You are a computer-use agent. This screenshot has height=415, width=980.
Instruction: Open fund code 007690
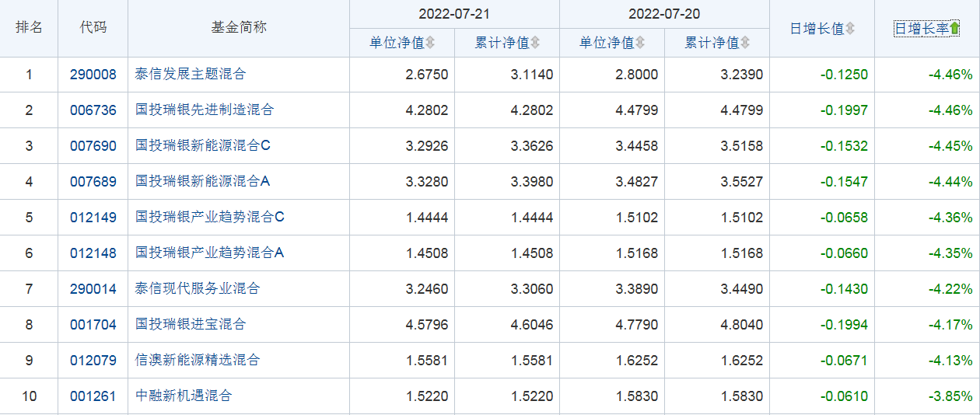pyautogui.click(x=93, y=146)
